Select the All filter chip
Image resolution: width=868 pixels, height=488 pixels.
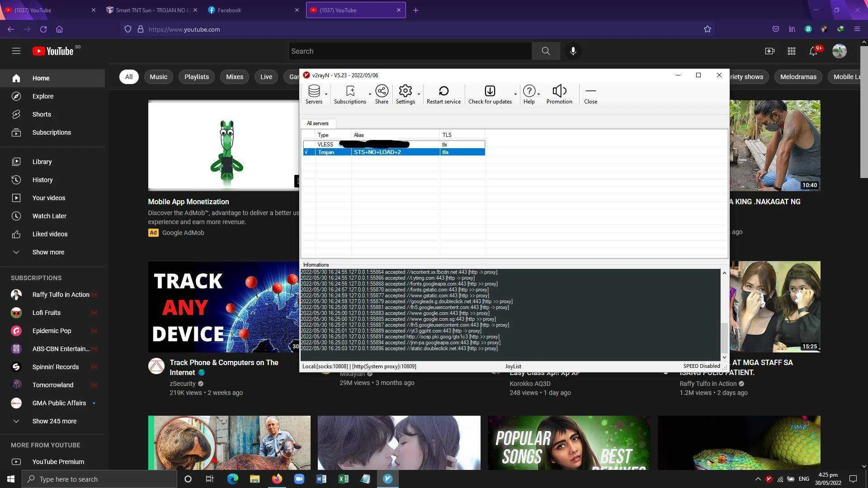[129, 77]
